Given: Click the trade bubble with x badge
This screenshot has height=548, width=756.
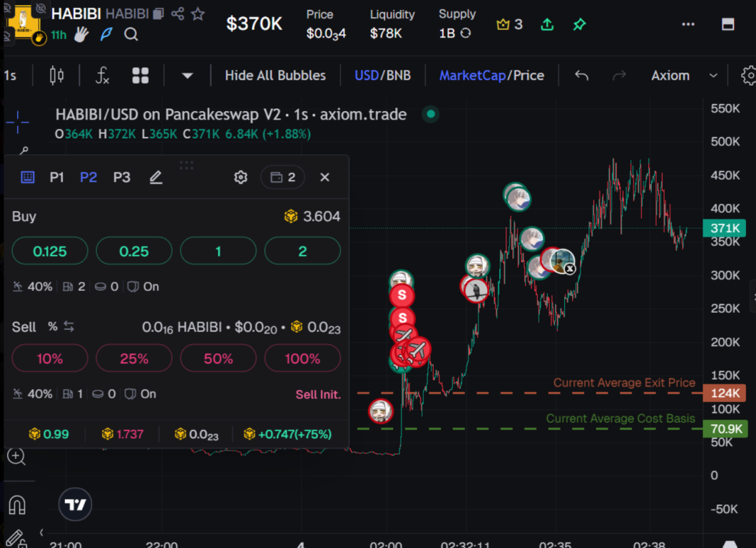Looking at the screenshot, I should 562,261.
